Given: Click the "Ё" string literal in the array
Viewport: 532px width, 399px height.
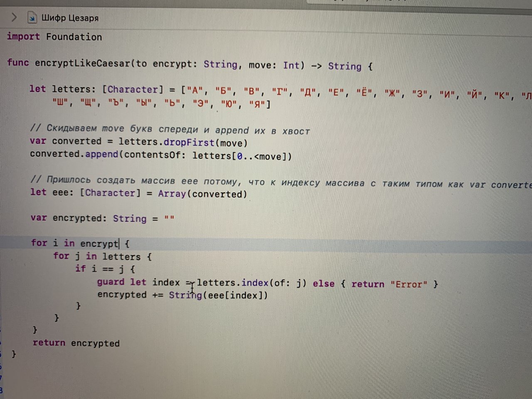Looking at the screenshot, I should [x=364, y=93].
